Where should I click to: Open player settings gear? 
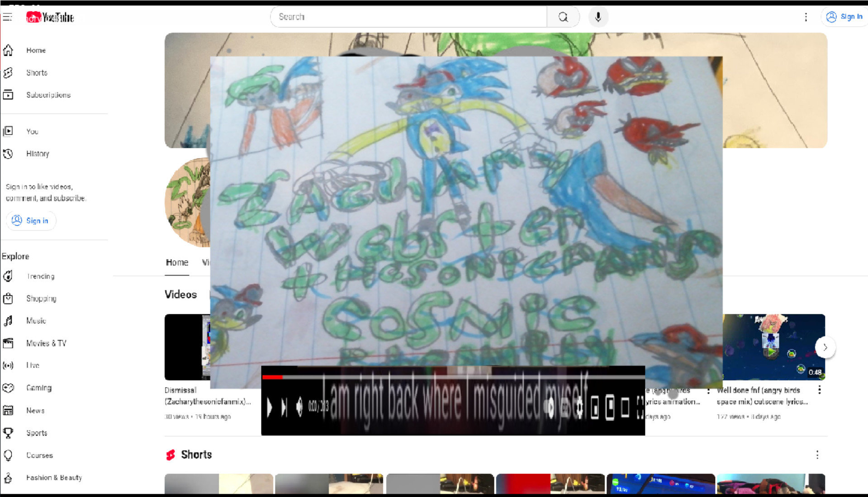(x=579, y=407)
